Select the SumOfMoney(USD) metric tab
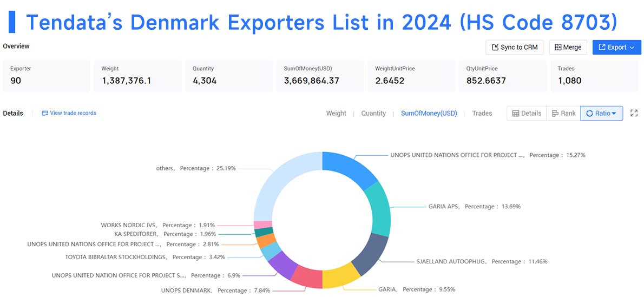 (x=429, y=114)
